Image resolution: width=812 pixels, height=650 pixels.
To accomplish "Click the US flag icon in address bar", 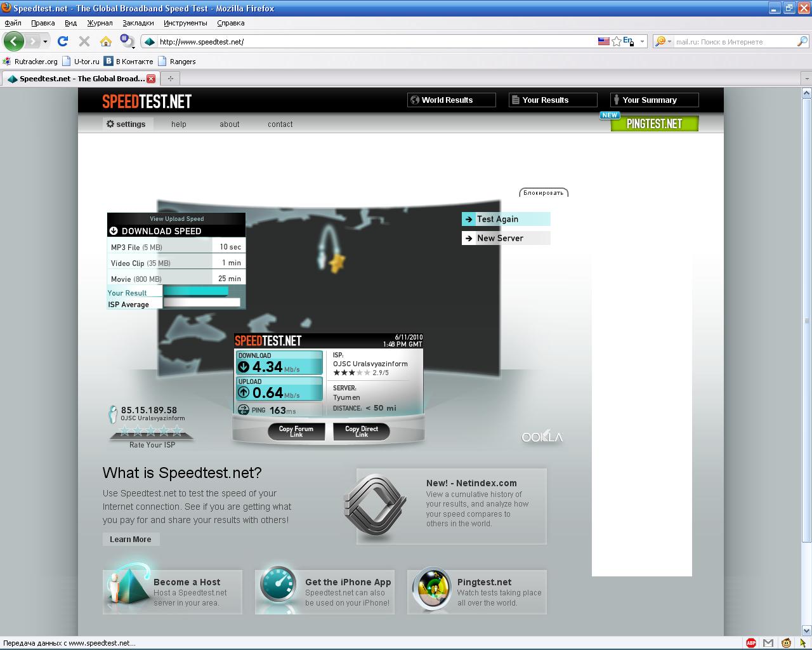I will click(x=604, y=41).
